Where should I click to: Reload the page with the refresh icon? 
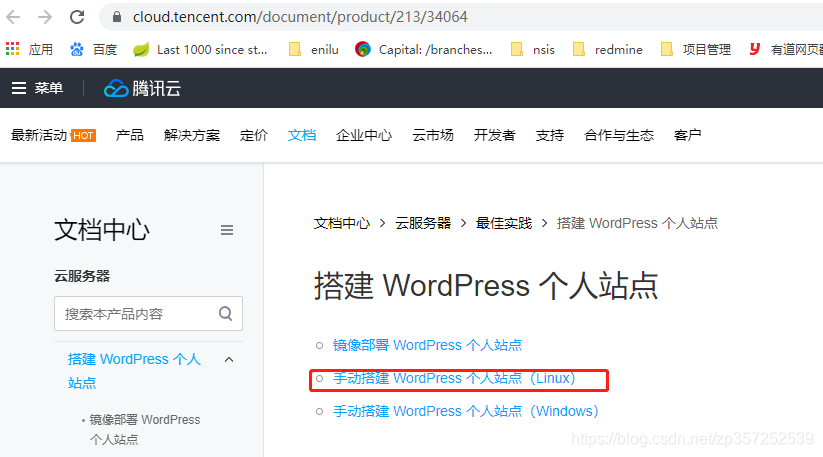(x=77, y=17)
